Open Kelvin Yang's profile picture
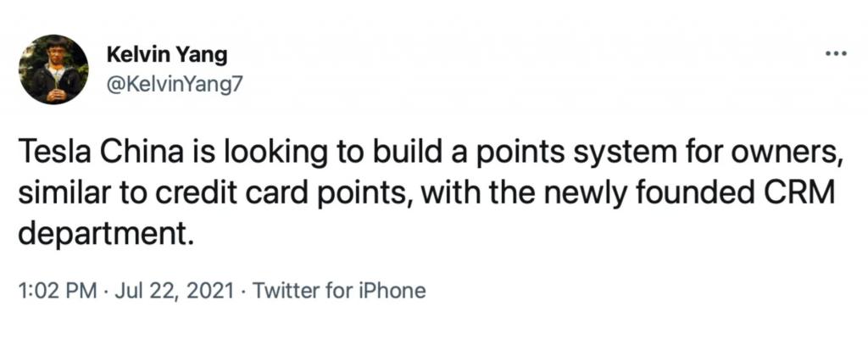 point(53,69)
